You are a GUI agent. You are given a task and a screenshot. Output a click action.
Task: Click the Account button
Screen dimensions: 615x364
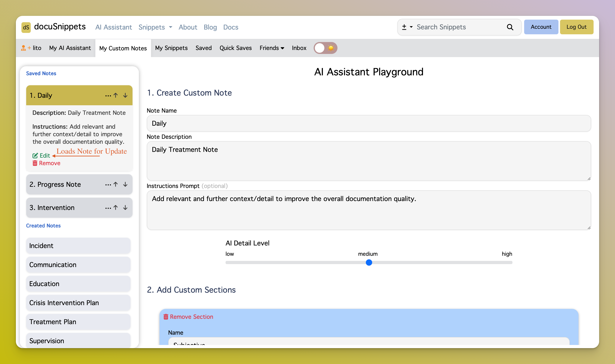541,27
